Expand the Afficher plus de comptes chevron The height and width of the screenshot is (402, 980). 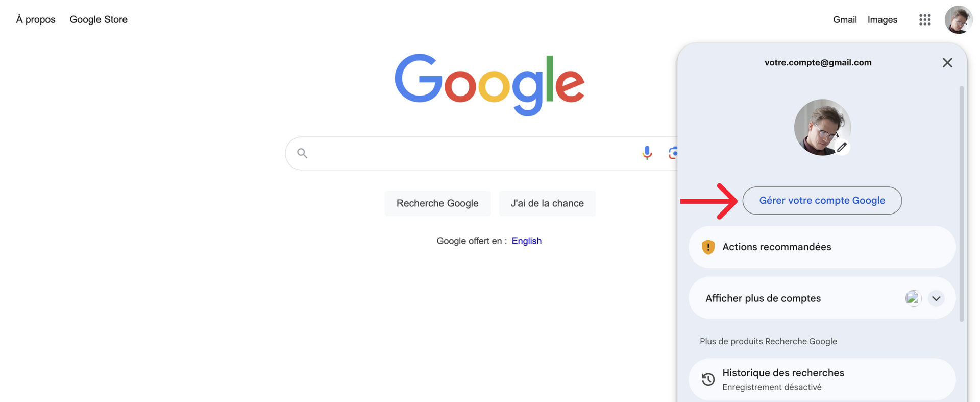coord(936,298)
